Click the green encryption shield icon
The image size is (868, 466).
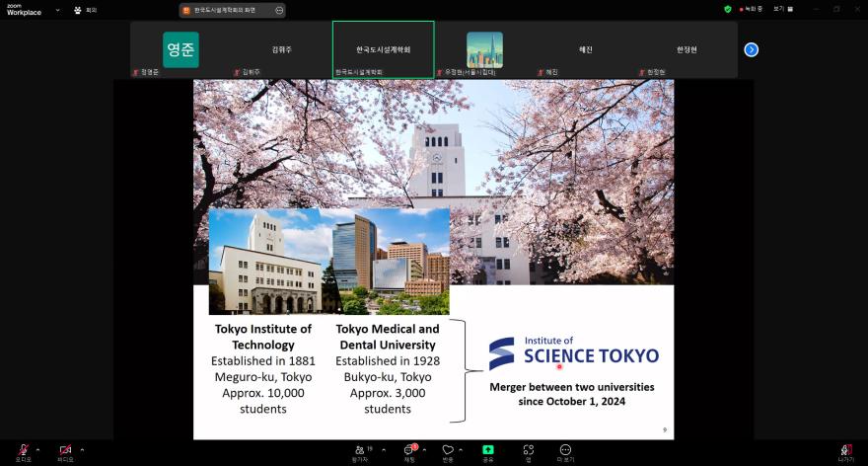[728, 9]
